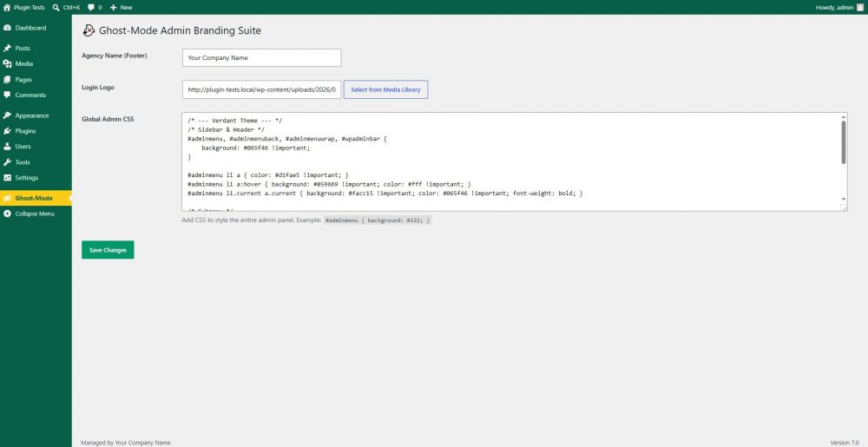
Task: Click the Global Admin CSS label
Action: [x=108, y=119]
